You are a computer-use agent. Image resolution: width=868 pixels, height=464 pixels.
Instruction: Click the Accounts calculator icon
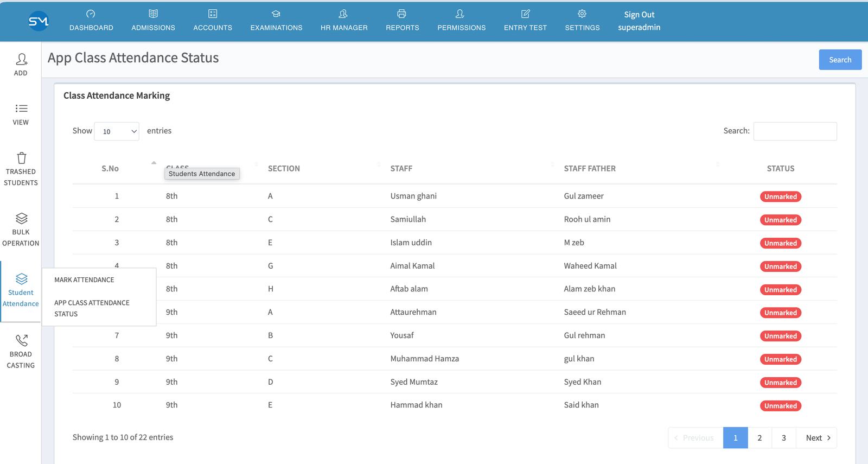[x=213, y=14]
